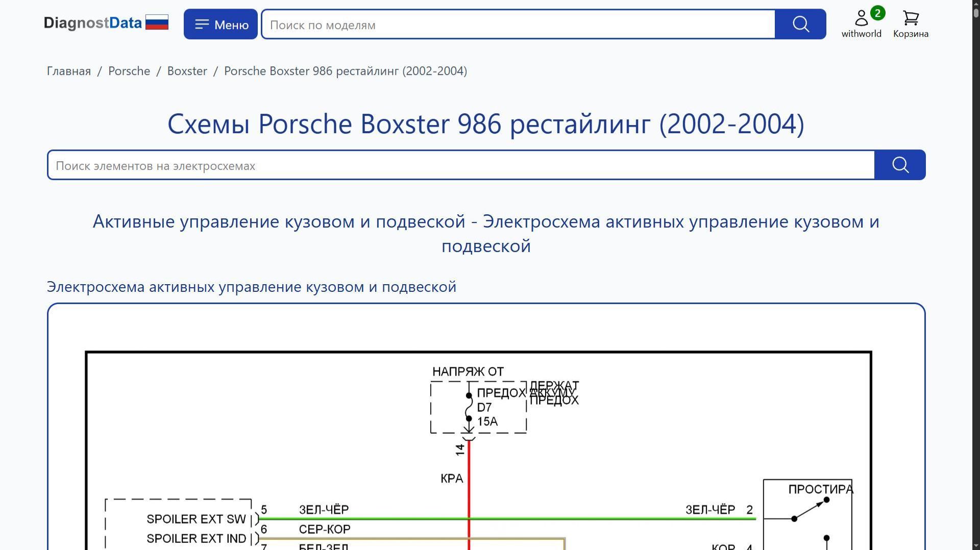Click the КРА red wire label

tap(452, 479)
